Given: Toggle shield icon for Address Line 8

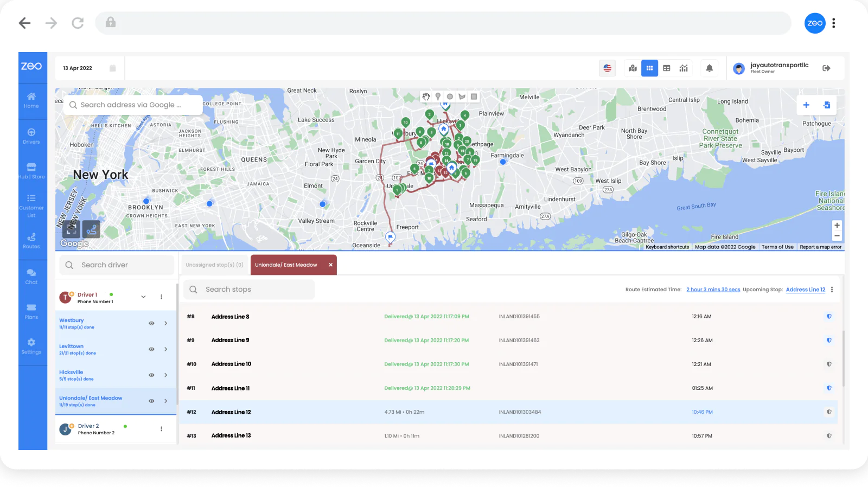Looking at the screenshot, I should pyautogui.click(x=829, y=317).
